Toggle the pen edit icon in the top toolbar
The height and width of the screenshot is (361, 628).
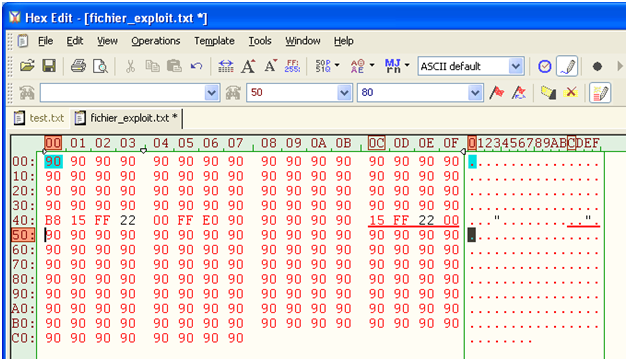point(567,66)
